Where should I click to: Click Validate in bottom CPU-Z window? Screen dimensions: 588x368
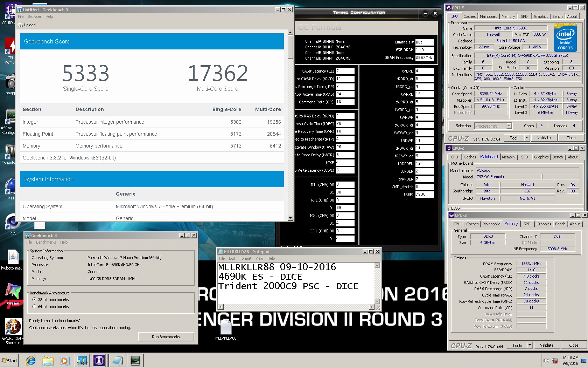[547, 345]
